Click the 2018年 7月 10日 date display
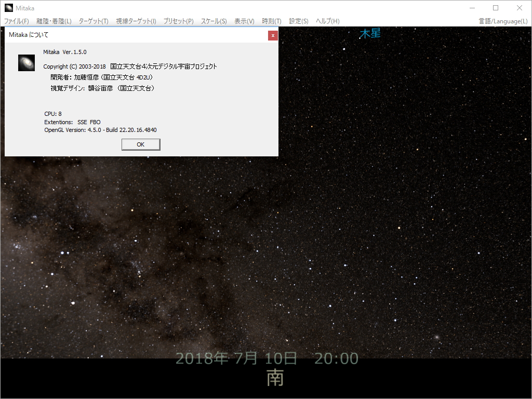This screenshot has height=399, width=532. [x=236, y=358]
